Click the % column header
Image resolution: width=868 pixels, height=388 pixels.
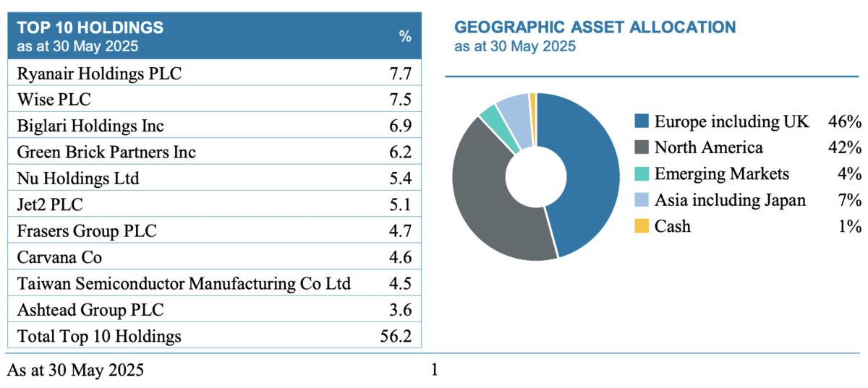pos(405,37)
